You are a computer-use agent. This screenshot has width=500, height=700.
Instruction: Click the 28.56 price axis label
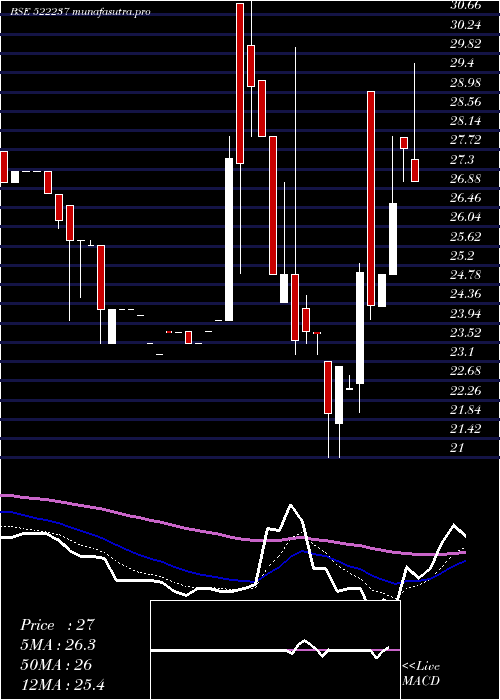[466, 102]
